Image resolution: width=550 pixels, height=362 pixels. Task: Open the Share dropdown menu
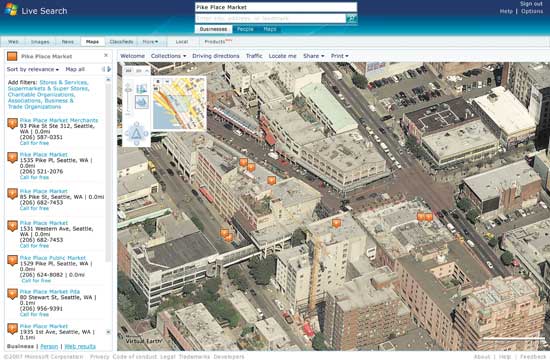coord(314,56)
